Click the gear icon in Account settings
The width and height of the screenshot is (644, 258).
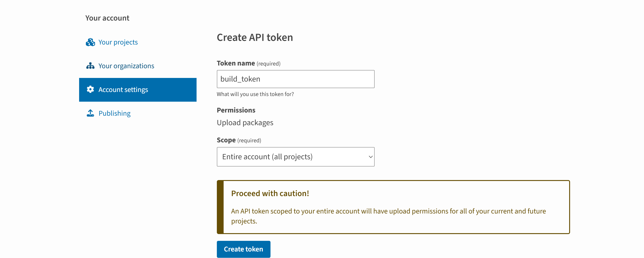[x=90, y=89]
